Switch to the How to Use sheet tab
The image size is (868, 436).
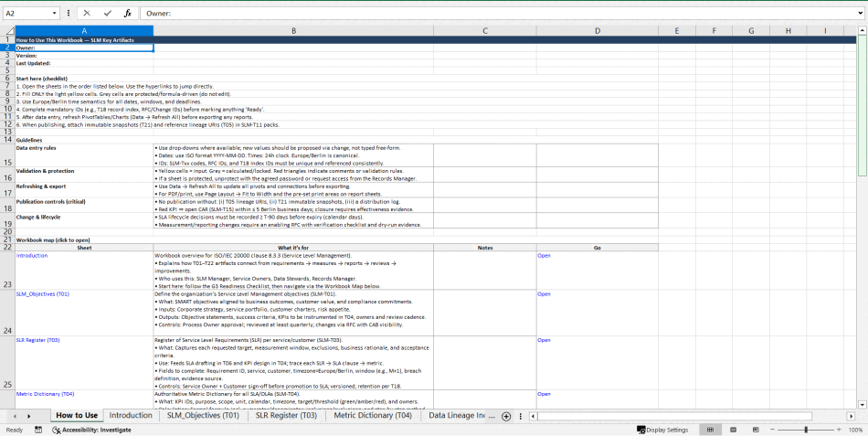[x=77, y=416]
